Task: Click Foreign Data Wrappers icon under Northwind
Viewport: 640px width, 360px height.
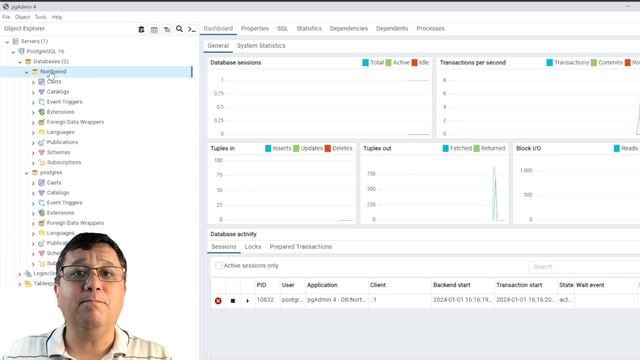Action: pyautogui.click(x=42, y=122)
